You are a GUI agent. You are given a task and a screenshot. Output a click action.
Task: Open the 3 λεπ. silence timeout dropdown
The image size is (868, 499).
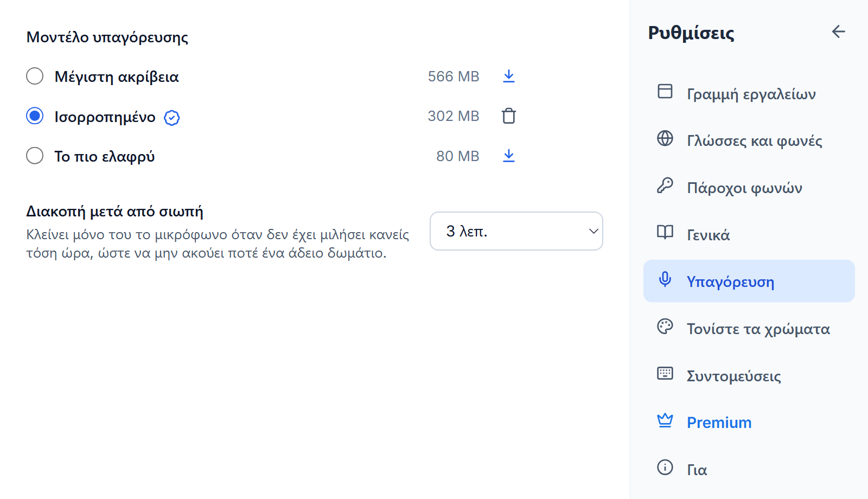pyautogui.click(x=516, y=231)
